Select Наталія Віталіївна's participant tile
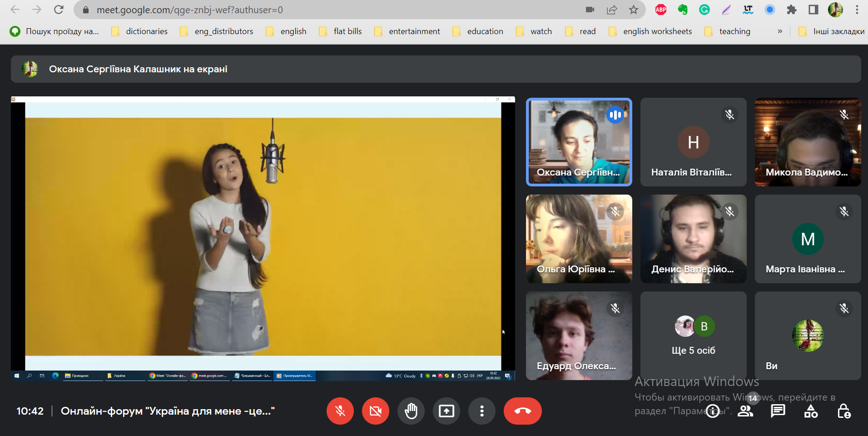The height and width of the screenshot is (436, 868). click(694, 142)
